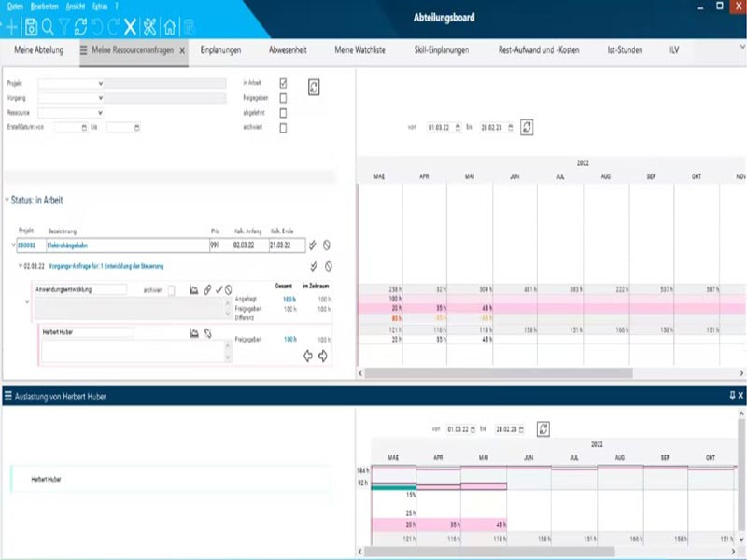Screen dimensions: 747x560
Task: Switch to Einplanungen tab
Action: point(220,50)
